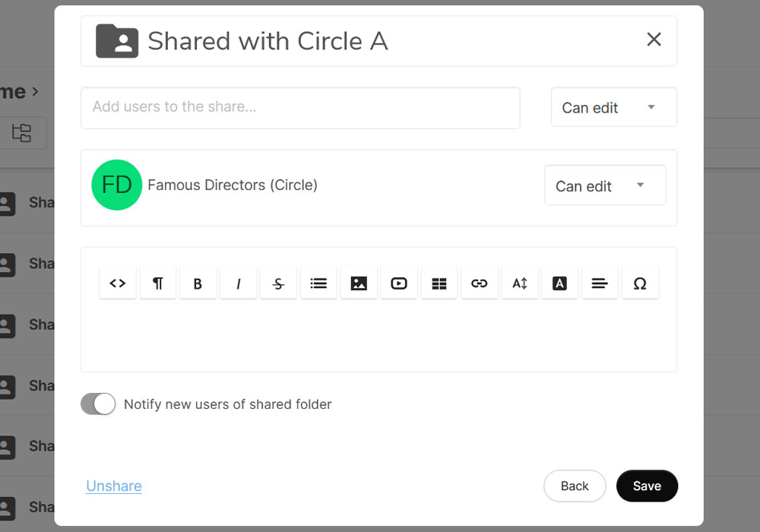The width and height of the screenshot is (760, 532).
Task: Open text color picker
Action: tap(559, 283)
